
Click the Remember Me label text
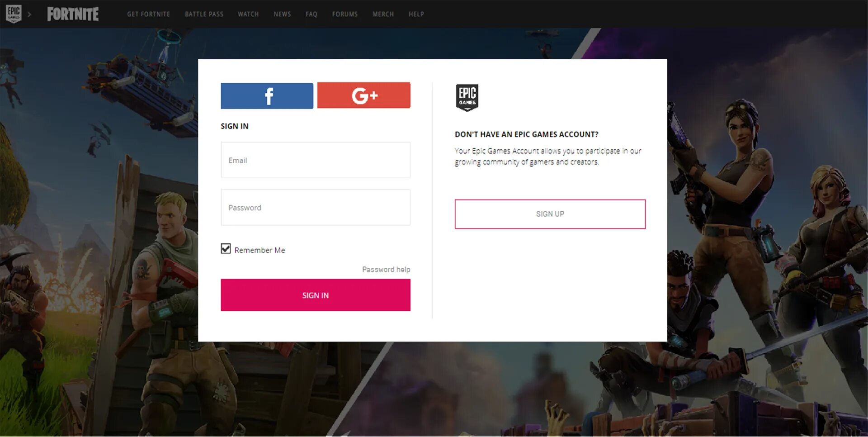259,250
